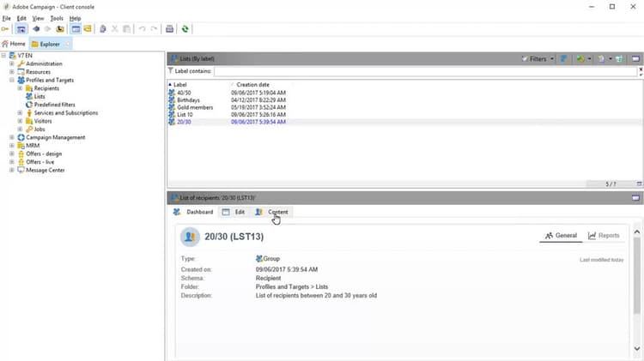Viewport: 644px width, 361px height.
Task: Click the yellow panel layout toolbar icon
Action: pos(88,29)
